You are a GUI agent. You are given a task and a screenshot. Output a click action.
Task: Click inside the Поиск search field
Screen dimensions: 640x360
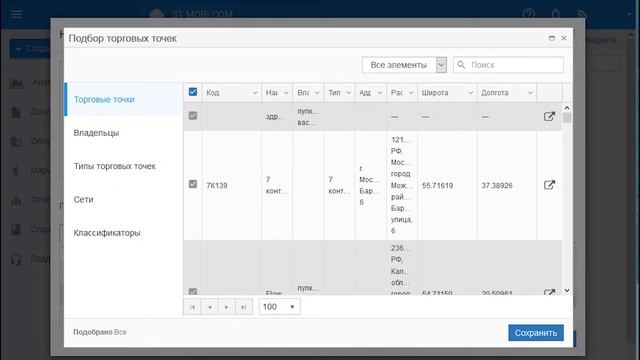[x=508, y=65]
